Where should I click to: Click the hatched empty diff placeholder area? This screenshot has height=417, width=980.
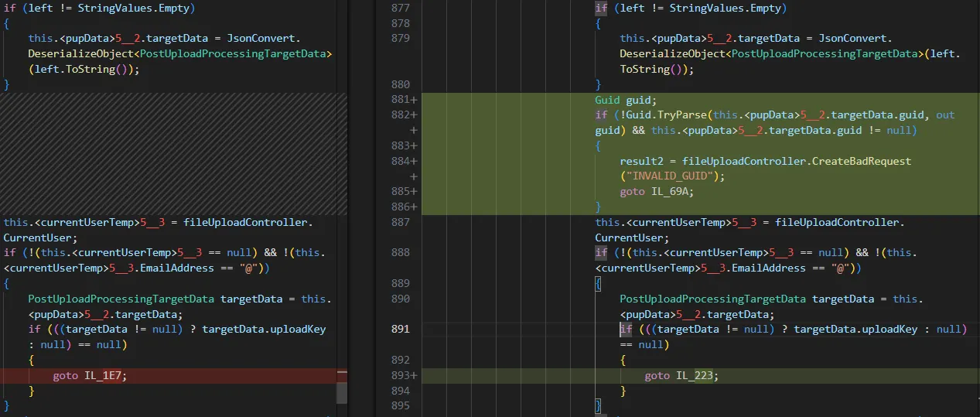pos(170,153)
